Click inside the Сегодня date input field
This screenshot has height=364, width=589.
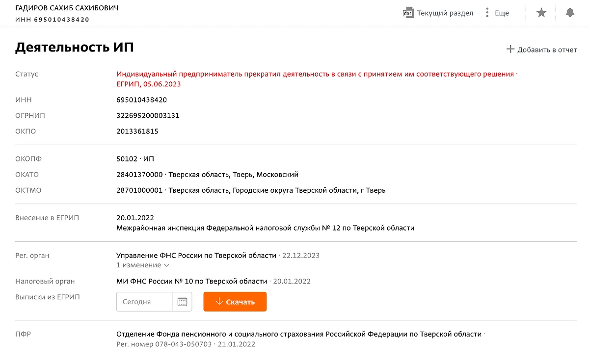[x=144, y=301]
